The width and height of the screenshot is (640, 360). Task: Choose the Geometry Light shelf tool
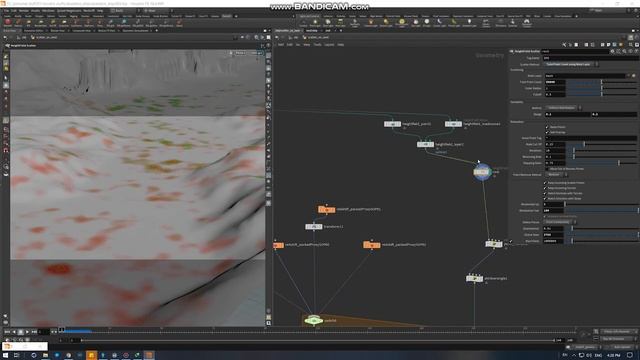click(355, 23)
